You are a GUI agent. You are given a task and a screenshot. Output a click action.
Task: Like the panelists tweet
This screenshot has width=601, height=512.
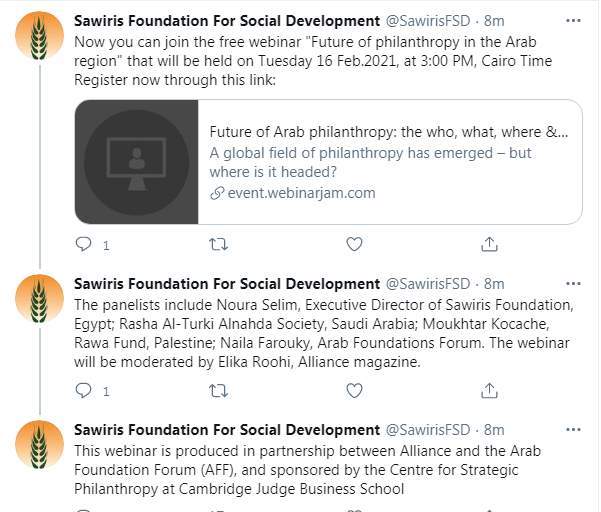(353, 390)
